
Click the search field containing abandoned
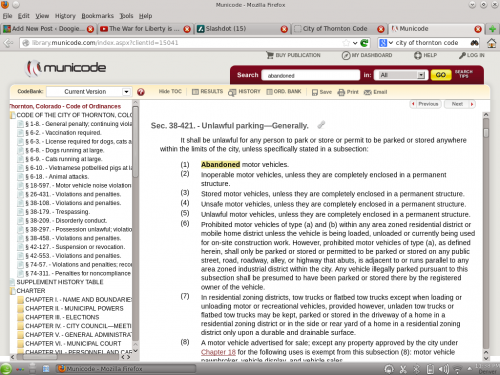coord(311,75)
